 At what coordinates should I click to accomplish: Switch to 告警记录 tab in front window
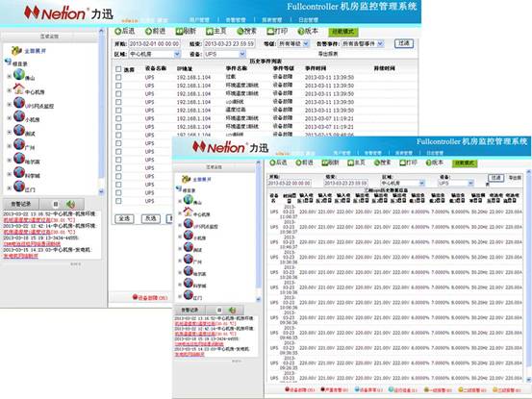tap(190, 310)
